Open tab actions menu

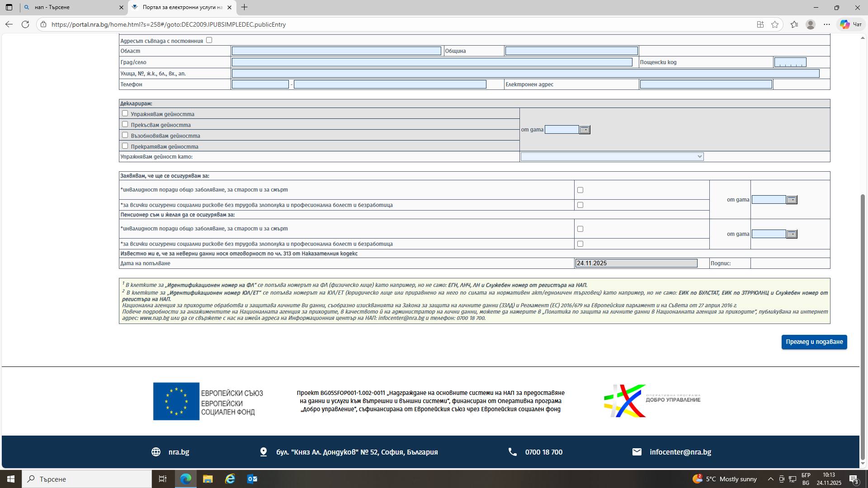pyautogui.click(x=9, y=7)
